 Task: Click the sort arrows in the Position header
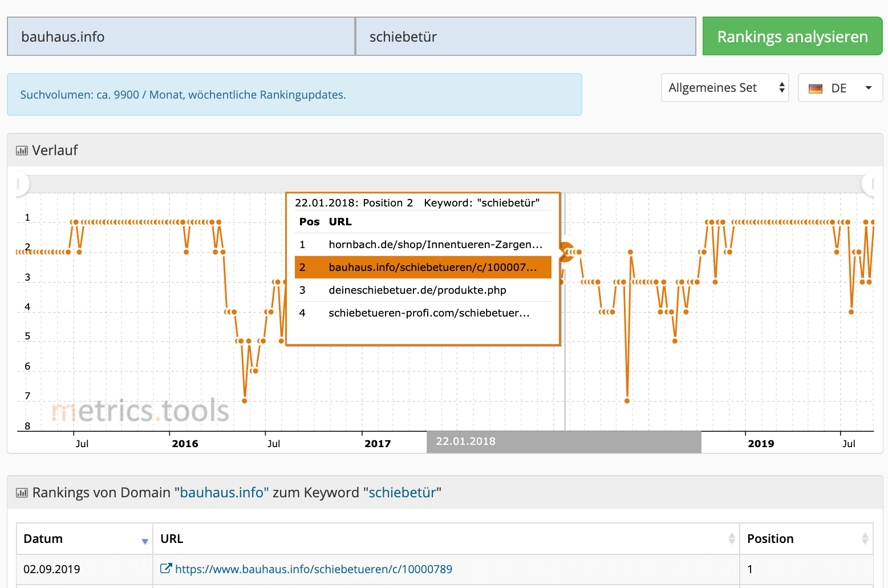pyautogui.click(x=865, y=538)
